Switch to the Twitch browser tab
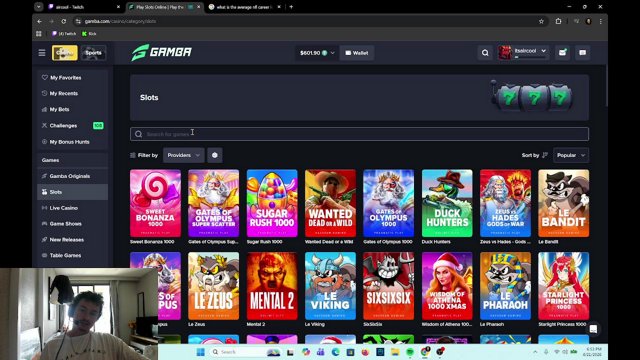Viewport: 640px width, 360px height. point(84,7)
